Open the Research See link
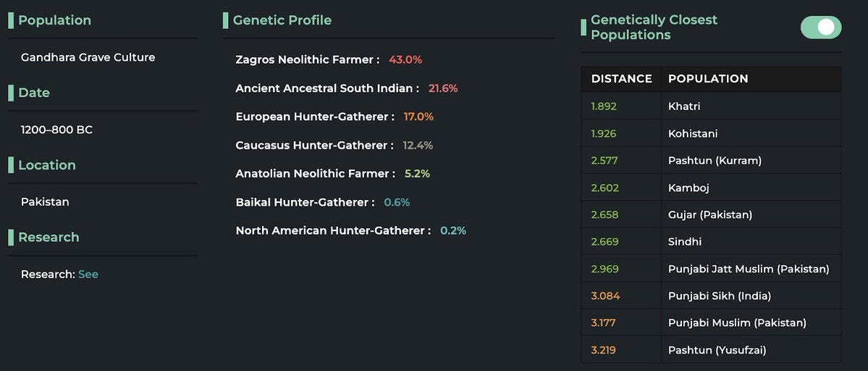The height and width of the screenshot is (371, 868). pos(88,274)
